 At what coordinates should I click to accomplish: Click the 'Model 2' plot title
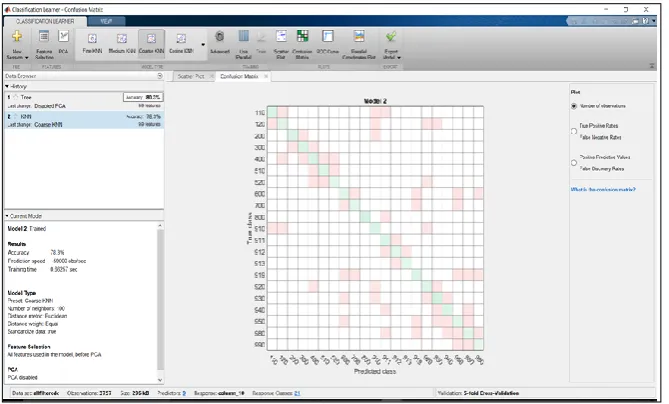point(375,101)
